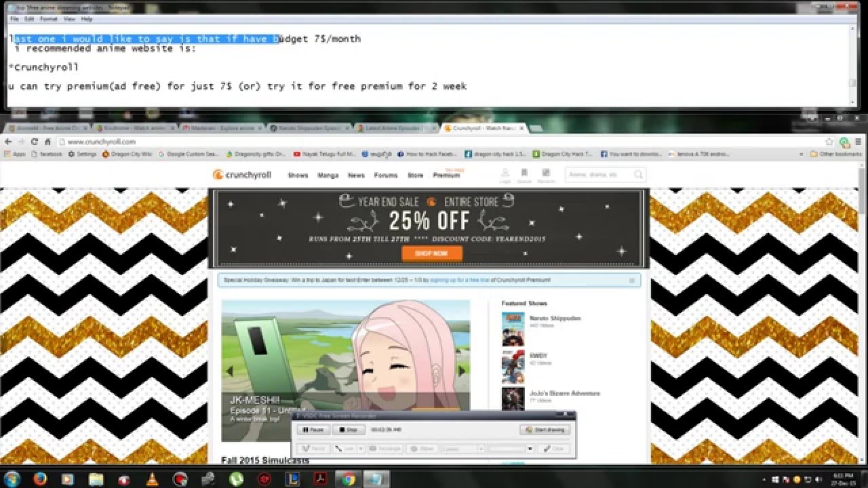Open Naruto Shippuden featured show thumbnail
Viewport: 868px width, 488px height.
point(513,329)
